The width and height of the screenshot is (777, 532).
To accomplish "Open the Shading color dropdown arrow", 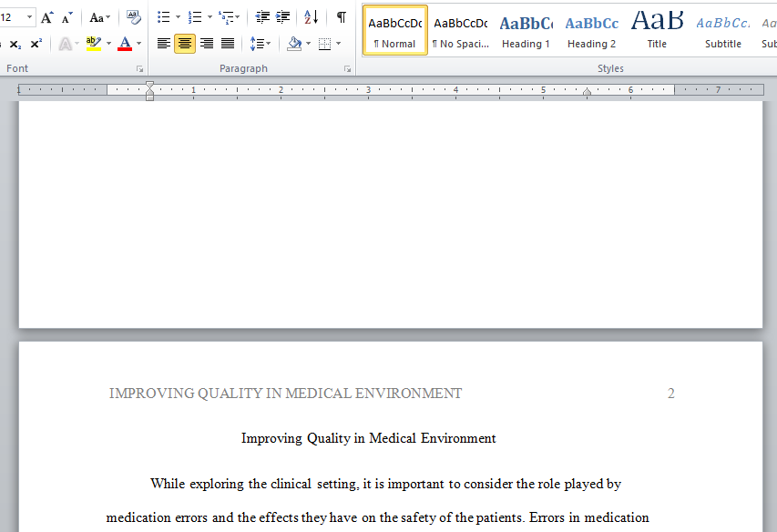I will click(x=309, y=44).
